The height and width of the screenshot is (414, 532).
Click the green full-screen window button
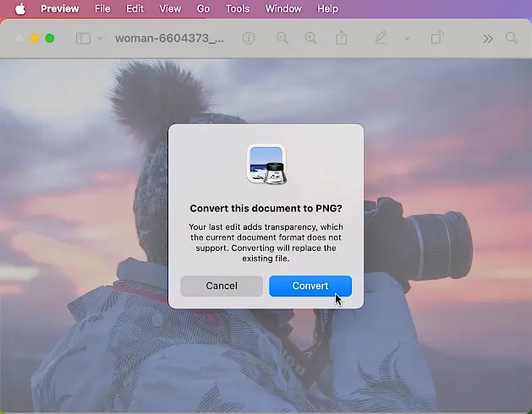pos(50,38)
